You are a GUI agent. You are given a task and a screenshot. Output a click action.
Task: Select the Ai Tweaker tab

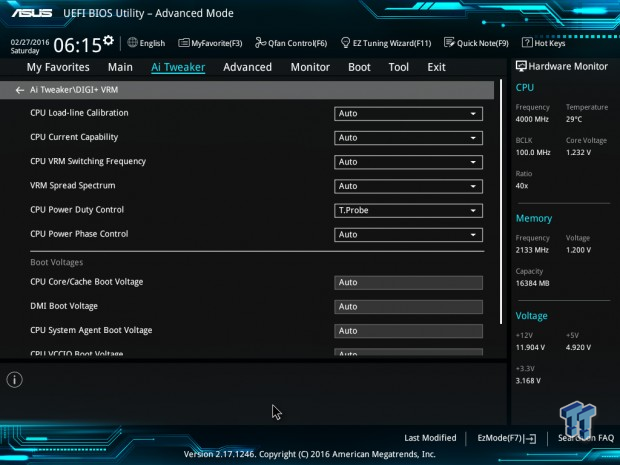pos(178,67)
